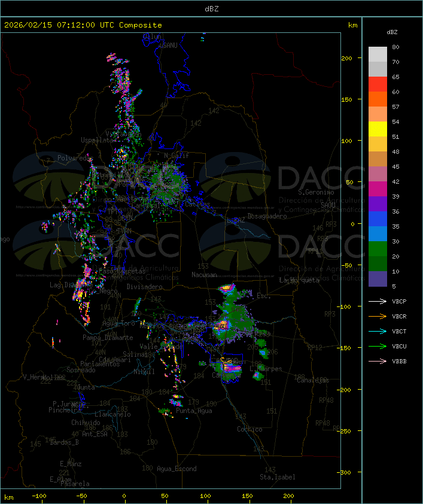Click the Agua_Escond map label

176,469
